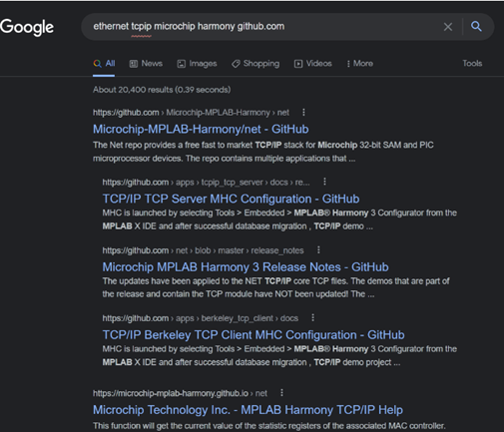Screen dimensions: 504x432
Task: Focus the search box text
Action: pos(189,26)
